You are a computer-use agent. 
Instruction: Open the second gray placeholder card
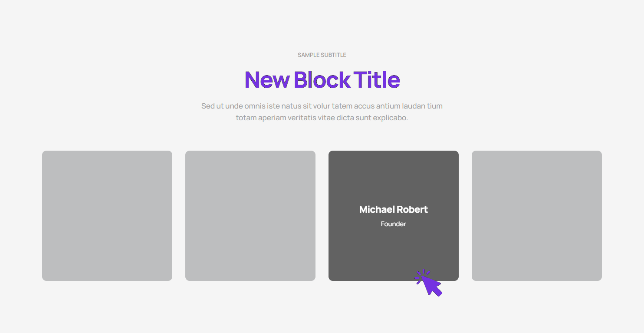pos(250,216)
